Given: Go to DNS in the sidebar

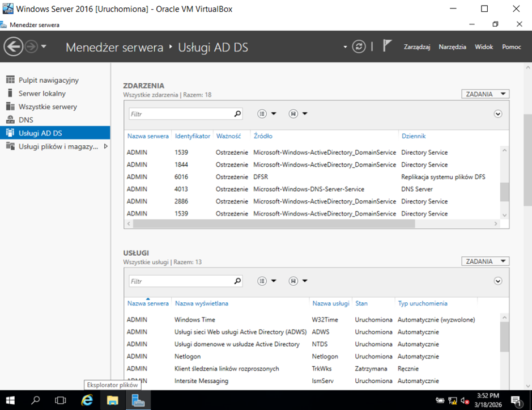Looking at the screenshot, I should coord(26,120).
